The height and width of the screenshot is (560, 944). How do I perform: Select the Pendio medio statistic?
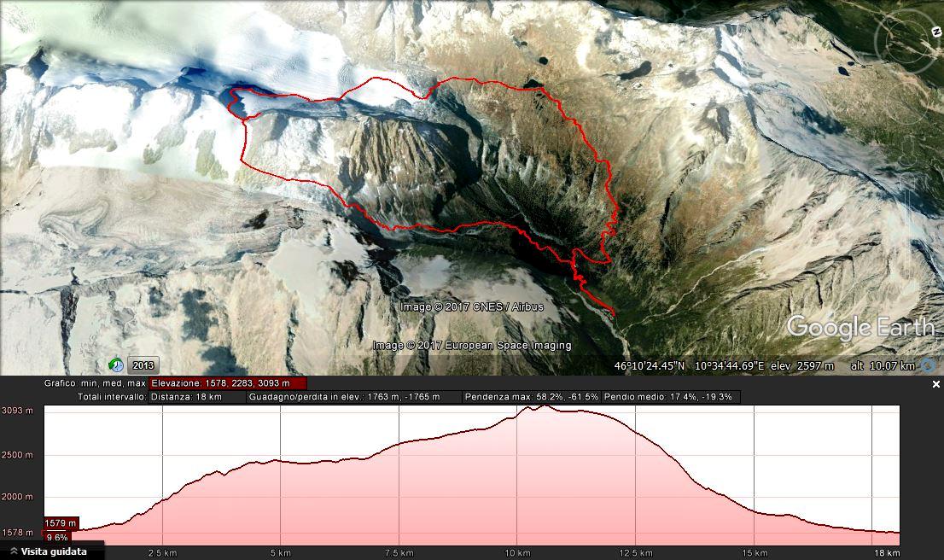671,397
